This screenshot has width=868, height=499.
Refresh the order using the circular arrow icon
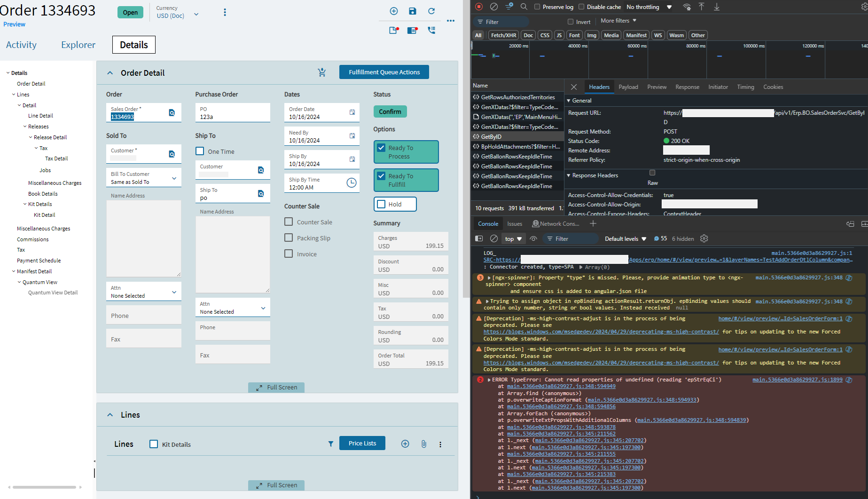[431, 11]
